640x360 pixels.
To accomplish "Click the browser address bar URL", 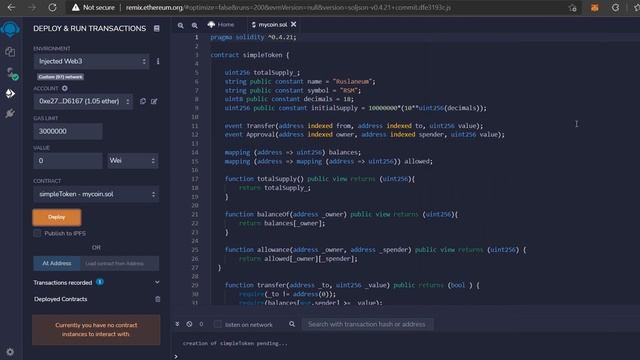I will (288, 7).
